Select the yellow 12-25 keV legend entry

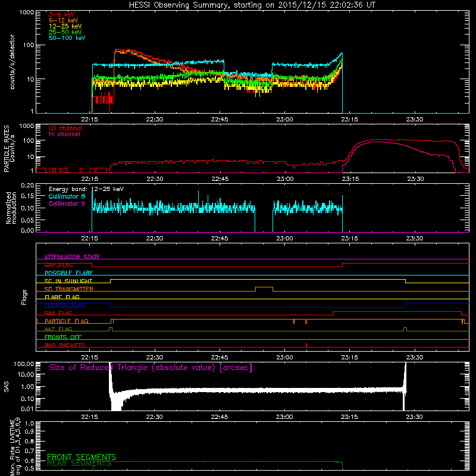pyautogui.click(x=65, y=26)
